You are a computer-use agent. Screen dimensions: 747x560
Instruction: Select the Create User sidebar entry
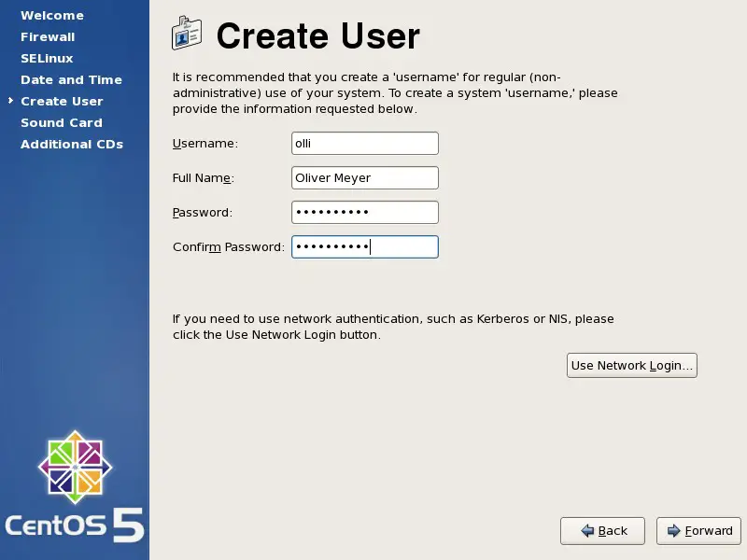tap(62, 101)
